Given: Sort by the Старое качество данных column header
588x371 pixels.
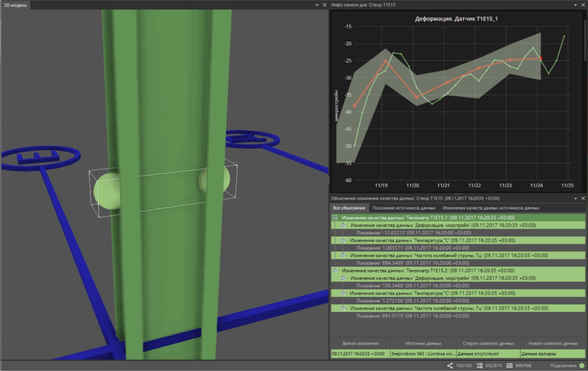Looking at the screenshot, I should (x=488, y=343).
